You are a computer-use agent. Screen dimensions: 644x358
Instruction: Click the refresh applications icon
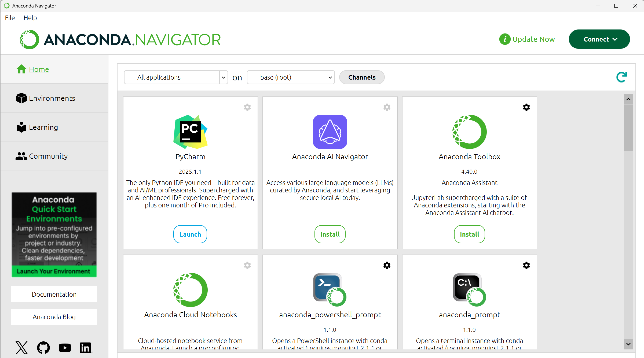pyautogui.click(x=621, y=77)
